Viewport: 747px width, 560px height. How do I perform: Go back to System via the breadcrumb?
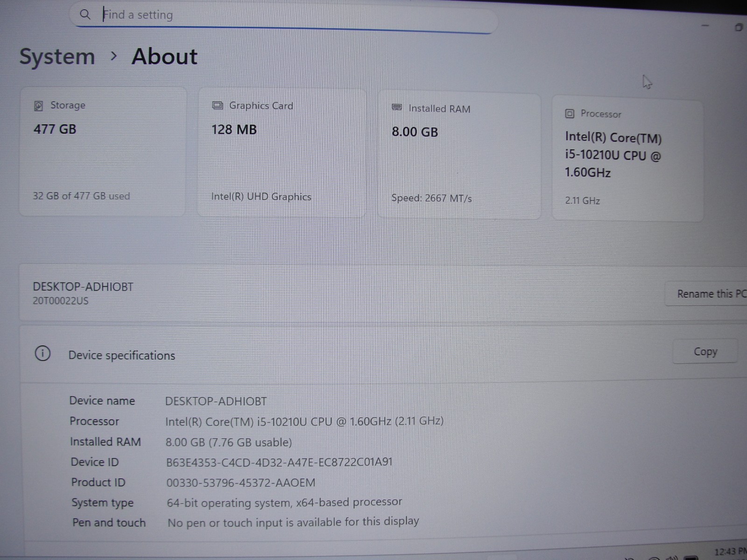coord(57,57)
